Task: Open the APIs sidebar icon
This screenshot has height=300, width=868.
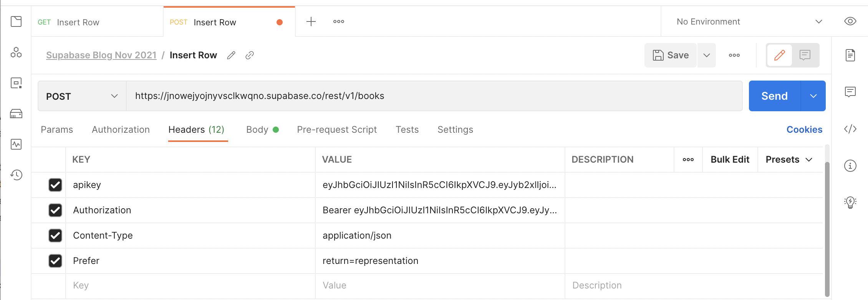Action: pos(16,52)
